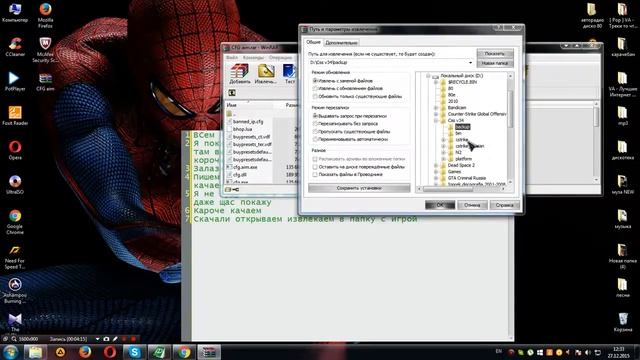Expand the Games folder tree node

(436, 172)
